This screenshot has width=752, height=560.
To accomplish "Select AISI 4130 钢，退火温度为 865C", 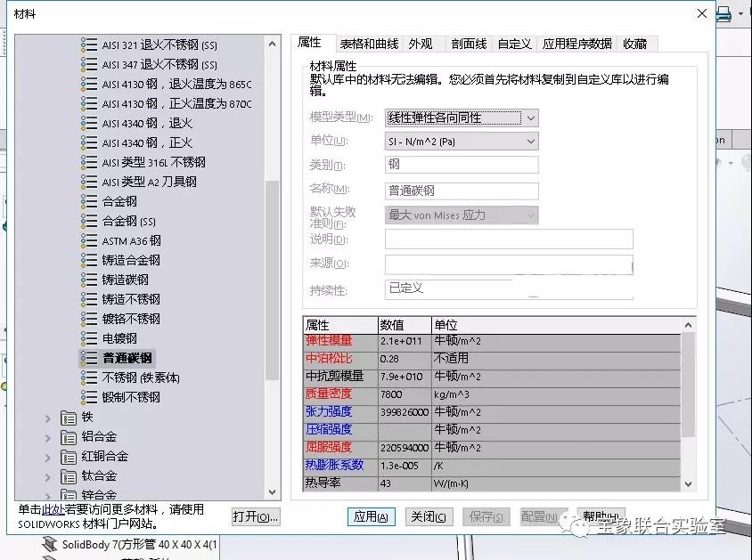I will tap(176, 85).
